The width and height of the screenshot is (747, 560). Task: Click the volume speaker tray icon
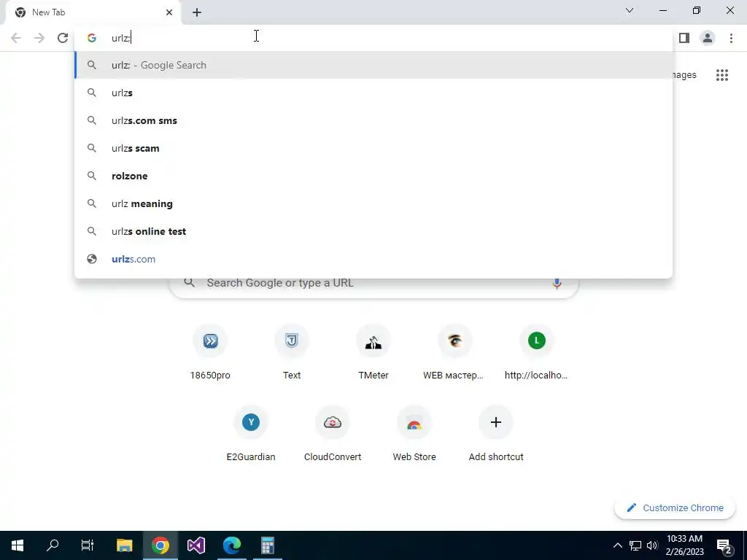[652, 545]
